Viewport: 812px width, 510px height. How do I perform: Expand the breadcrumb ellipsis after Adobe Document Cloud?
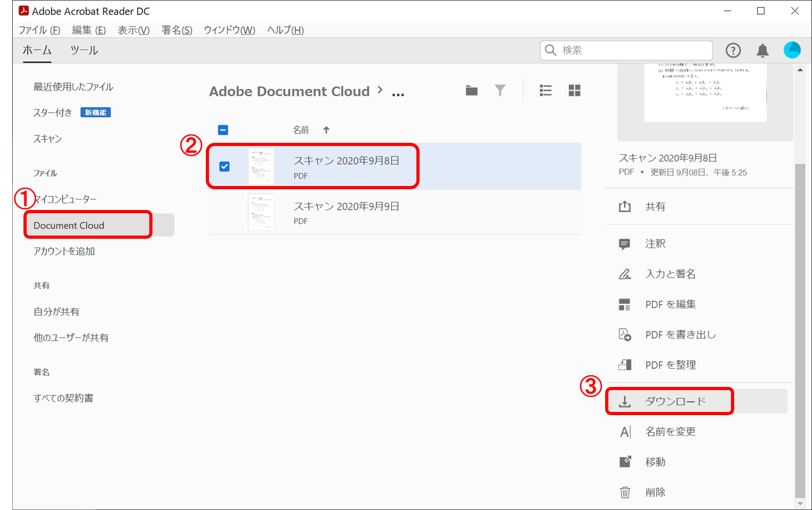click(x=398, y=93)
